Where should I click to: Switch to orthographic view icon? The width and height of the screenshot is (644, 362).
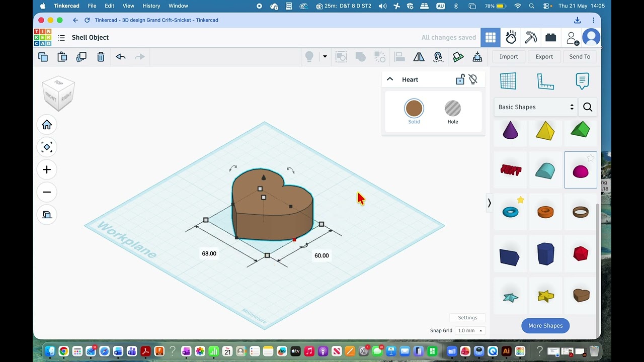coord(47,215)
